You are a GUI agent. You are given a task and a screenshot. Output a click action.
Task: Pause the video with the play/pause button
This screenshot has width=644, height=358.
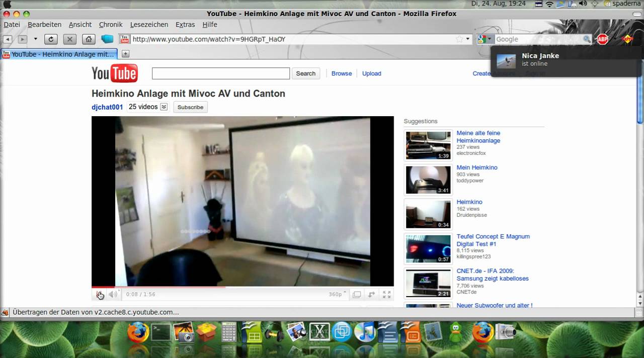pos(100,295)
